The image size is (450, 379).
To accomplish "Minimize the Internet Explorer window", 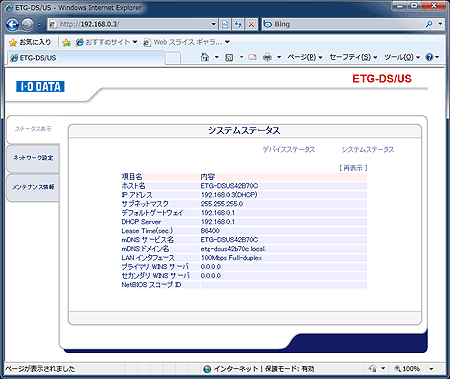I will click(x=400, y=6).
